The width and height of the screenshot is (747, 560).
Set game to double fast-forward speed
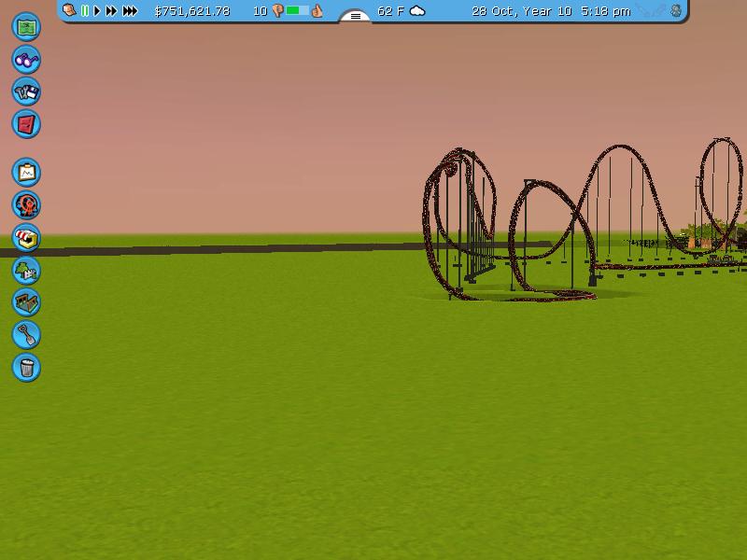[111, 10]
